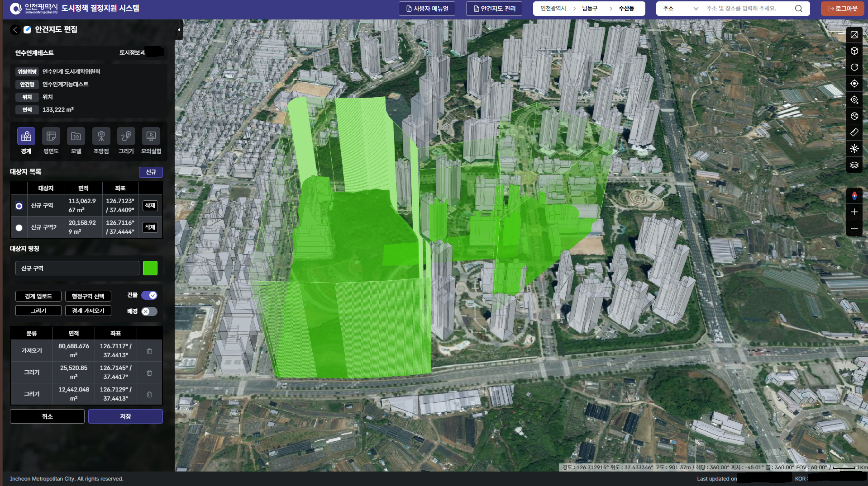Delete the 80,688.676 m² 가져오기 row
The height and width of the screenshot is (486, 868).
pos(149,351)
